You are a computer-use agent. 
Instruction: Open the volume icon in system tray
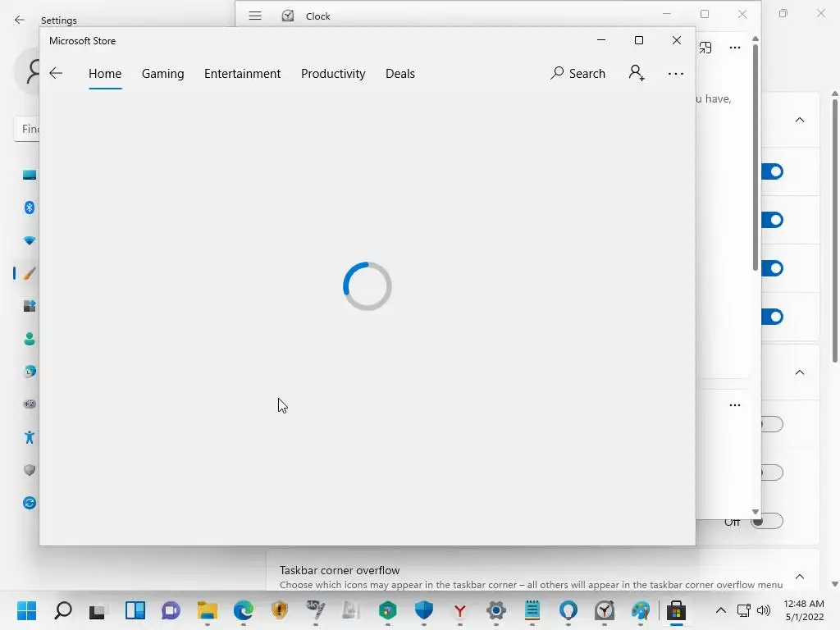pos(764,610)
